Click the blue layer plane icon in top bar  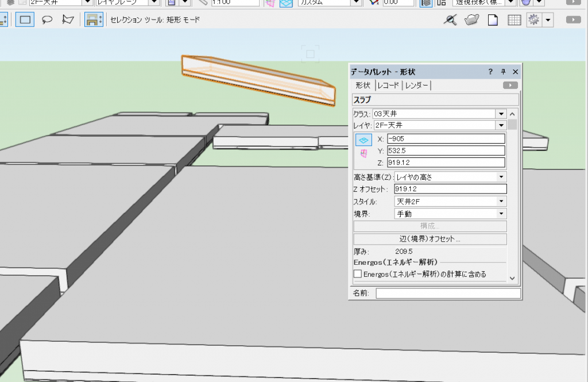(x=286, y=3)
